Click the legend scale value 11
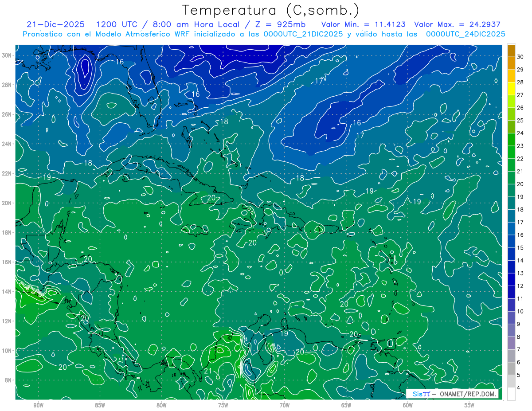Image resolution: width=532 pixels, height=411 pixels. pos(520,299)
